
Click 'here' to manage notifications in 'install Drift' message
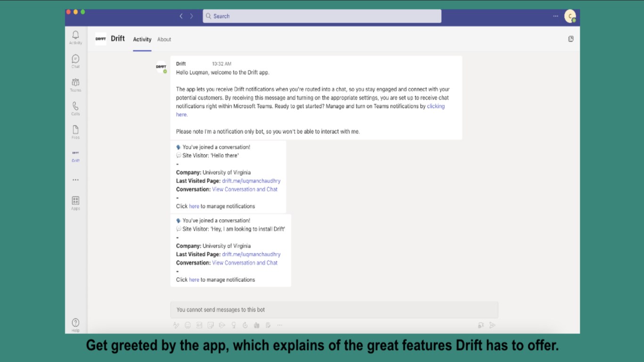[194, 280]
